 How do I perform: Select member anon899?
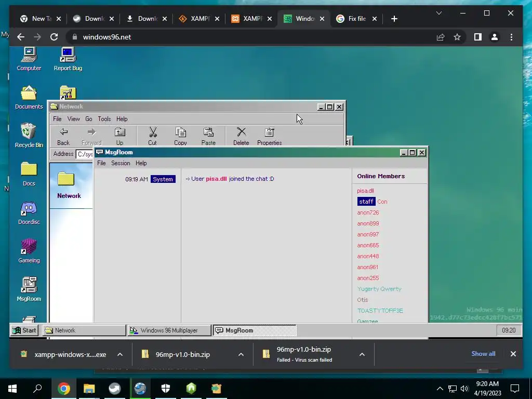pyautogui.click(x=368, y=223)
